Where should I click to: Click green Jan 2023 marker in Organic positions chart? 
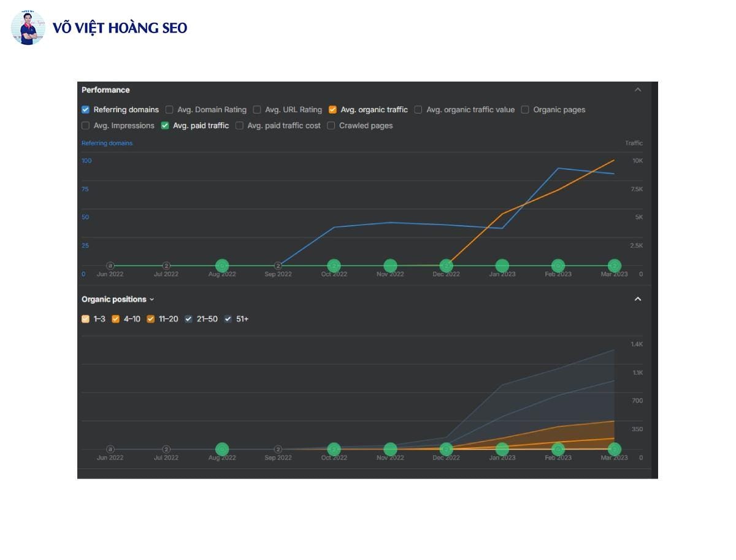coord(502,449)
